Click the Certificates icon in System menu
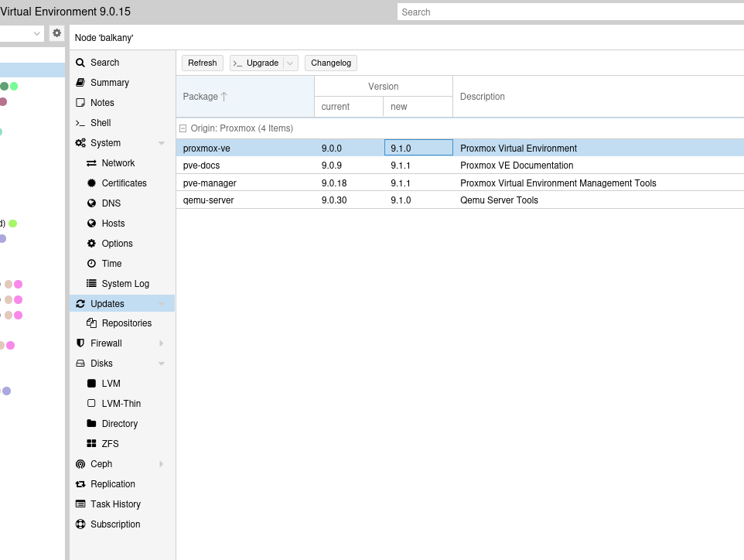 pyautogui.click(x=91, y=183)
